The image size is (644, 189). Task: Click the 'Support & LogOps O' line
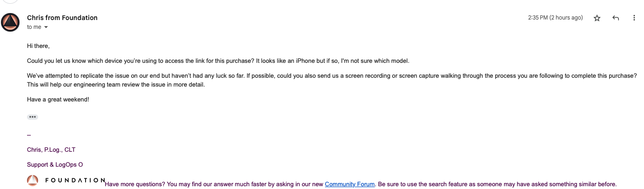pyautogui.click(x=55, y=165)
